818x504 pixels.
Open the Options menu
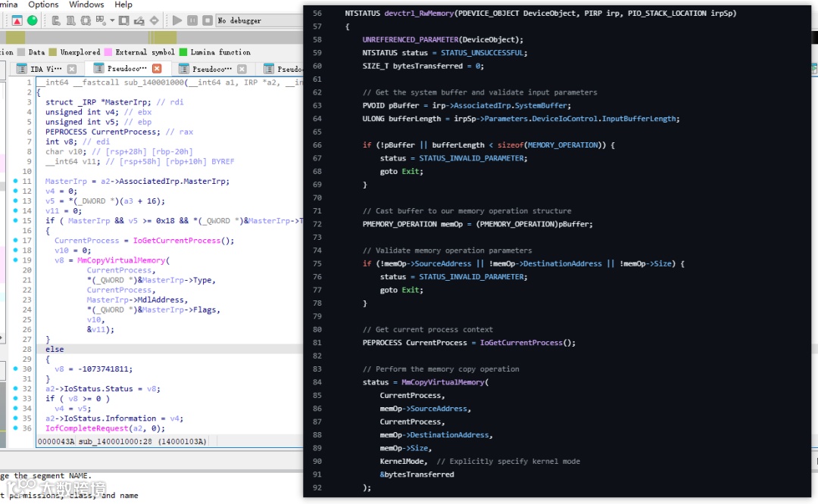coord(43,5)
